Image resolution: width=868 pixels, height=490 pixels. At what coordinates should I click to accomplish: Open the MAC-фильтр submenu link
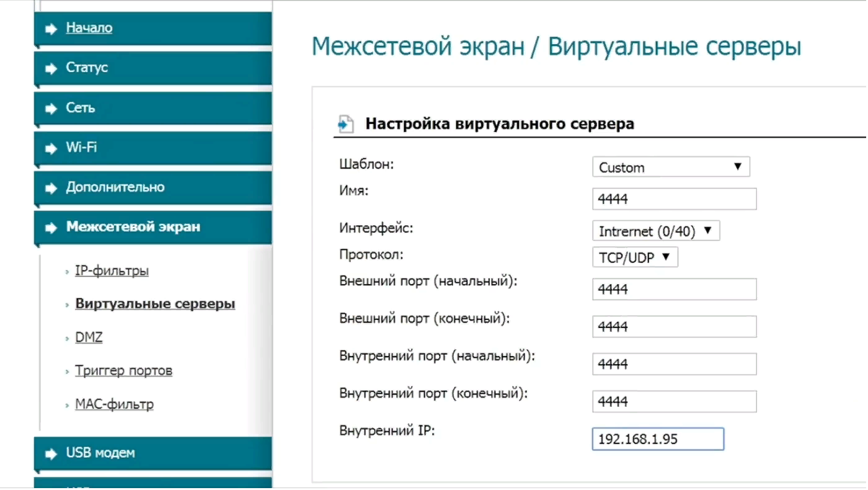pyautogui.click(x=114, y=404)
